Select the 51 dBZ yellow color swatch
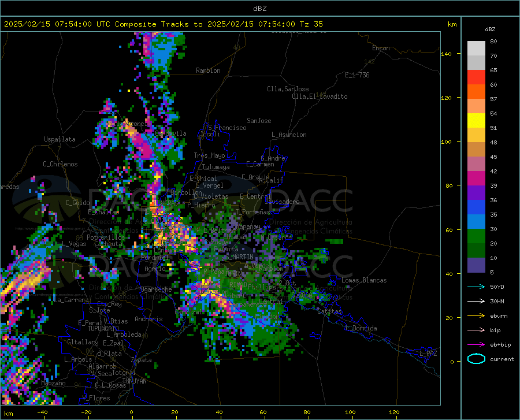This screenshot has width=520, height=420. coord(476,121)
